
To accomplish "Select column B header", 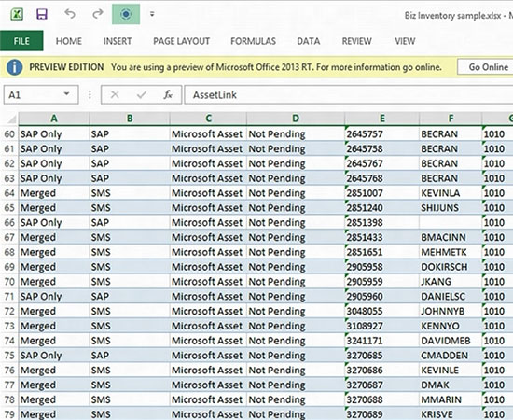I will pos(130,119).
